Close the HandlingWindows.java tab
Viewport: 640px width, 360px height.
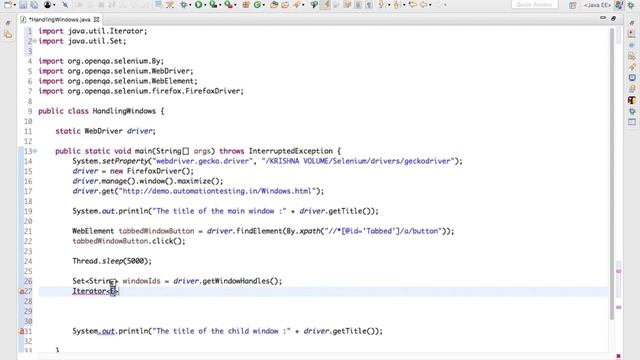(96, 19)
